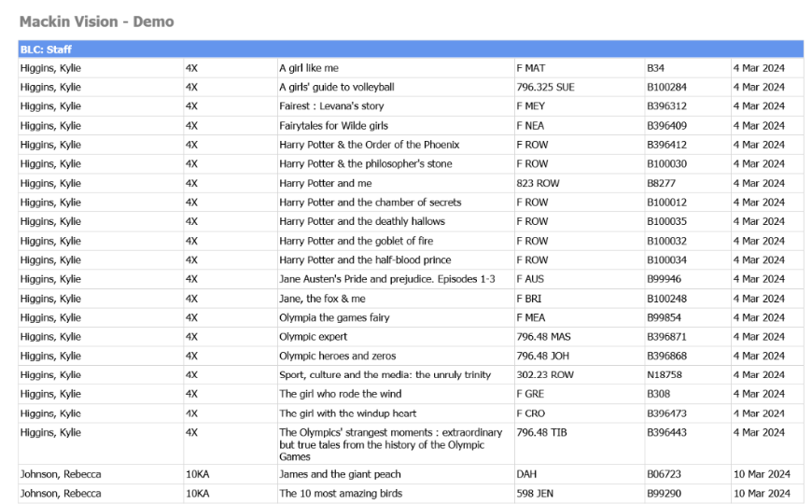Select 'Jane Austen's Pride and prejudice. Episodes 1-3'
Viewport: 812px width, 504px height.
(x=386, y=279)
